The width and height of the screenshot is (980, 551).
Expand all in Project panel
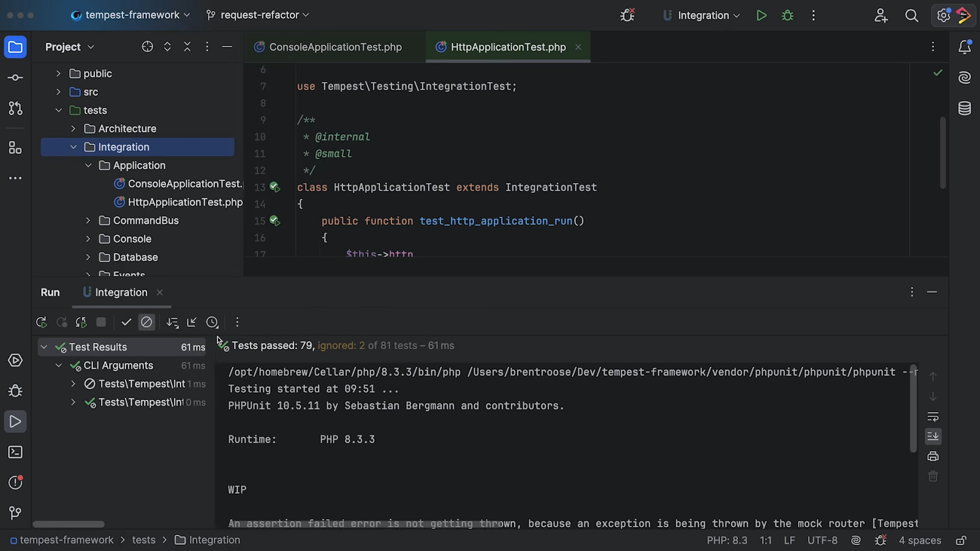pos(167,47)
